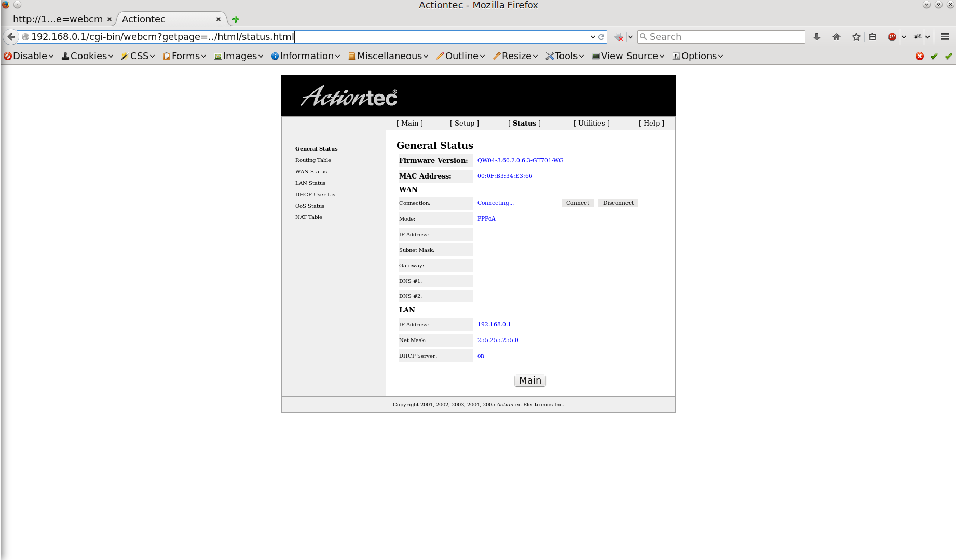Screen dimensions: 956x560
Task: Open the URL history dropdown arrow
Action: point(593,37)
